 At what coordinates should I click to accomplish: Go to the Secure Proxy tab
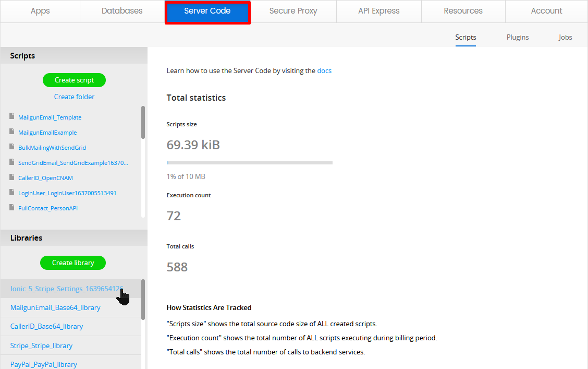tap(293, 11)
